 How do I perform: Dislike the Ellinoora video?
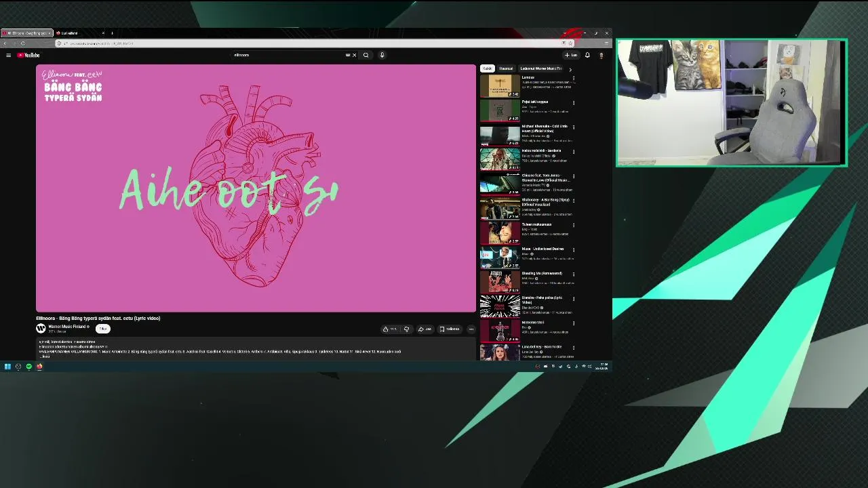coord(406,329)
